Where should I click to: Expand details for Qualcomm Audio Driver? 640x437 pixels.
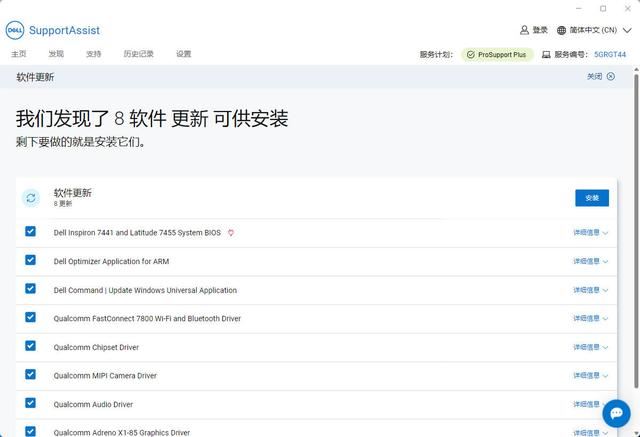(588, 404)
